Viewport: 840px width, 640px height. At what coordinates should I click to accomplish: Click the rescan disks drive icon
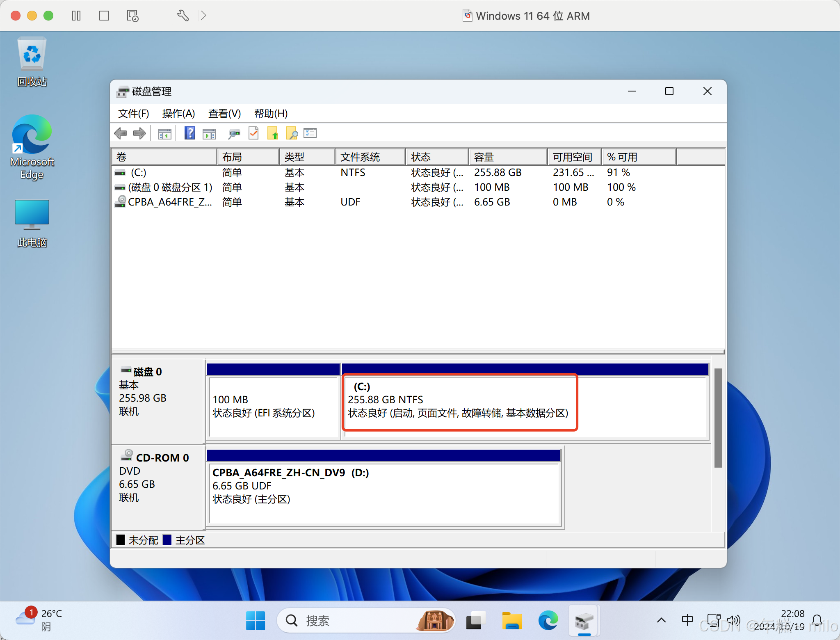pos(234,133)
